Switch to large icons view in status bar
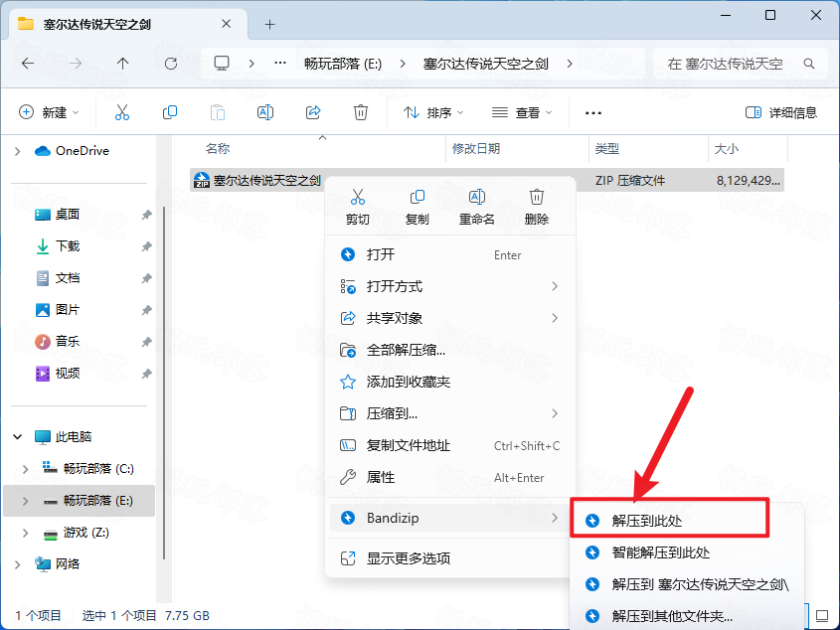This screenshot has width=840, height=630. 821,615
